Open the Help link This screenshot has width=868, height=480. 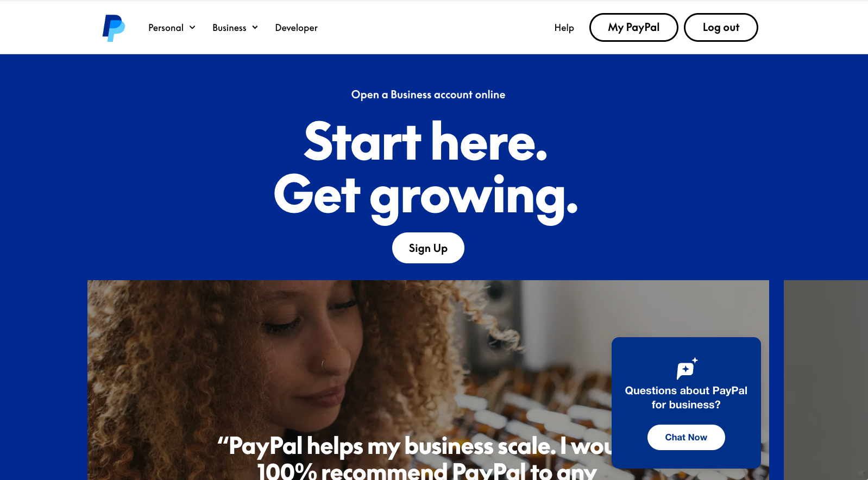[x=564, y=28]
